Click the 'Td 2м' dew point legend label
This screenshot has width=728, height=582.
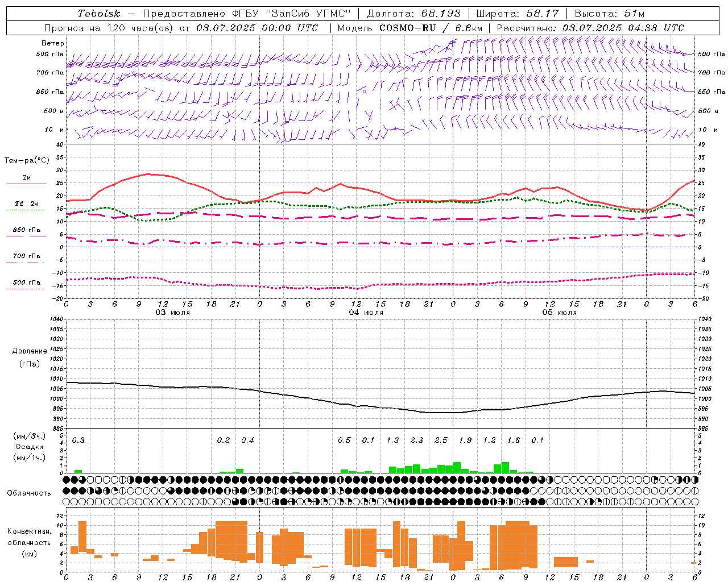[26, 203]
